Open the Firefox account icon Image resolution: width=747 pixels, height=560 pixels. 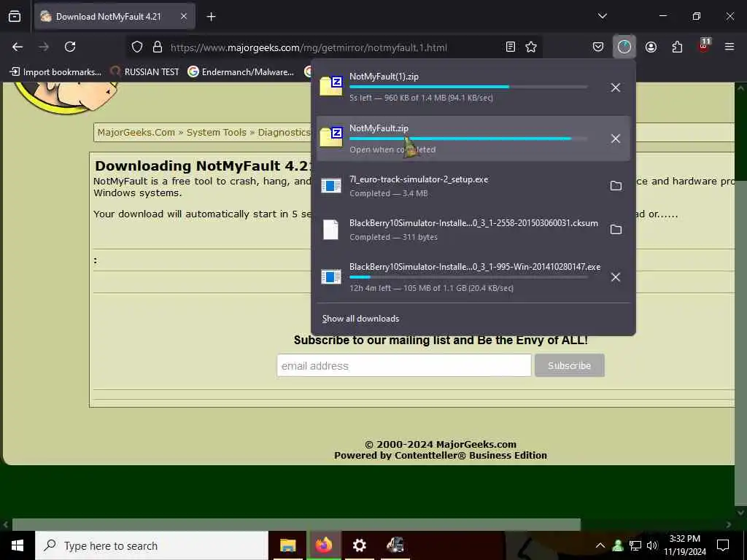point(651,47)
